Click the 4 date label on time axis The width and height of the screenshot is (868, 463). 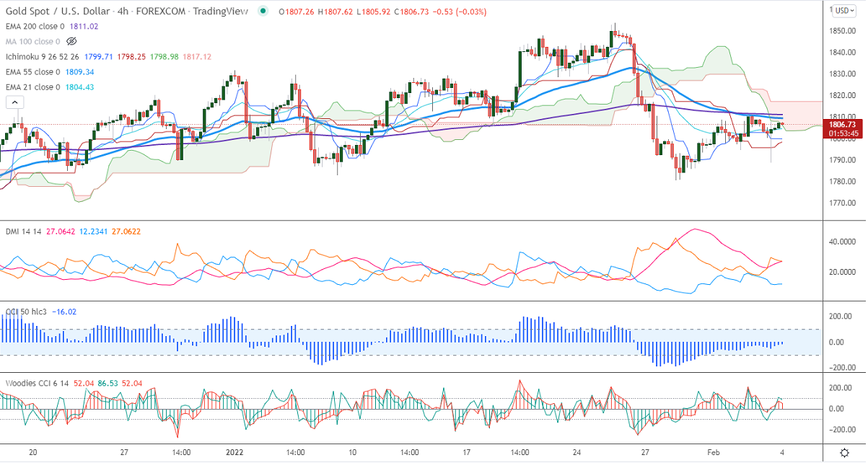(x=782, y=452)
